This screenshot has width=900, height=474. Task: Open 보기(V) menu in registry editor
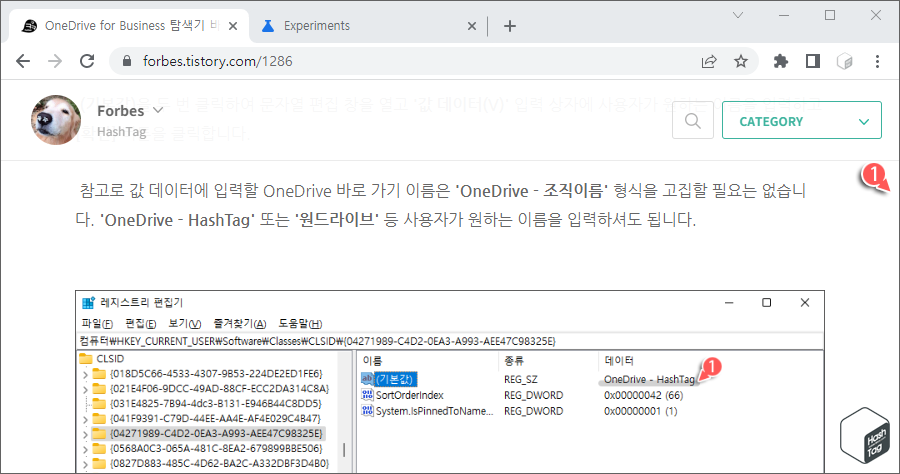click(x=185, y=324)
